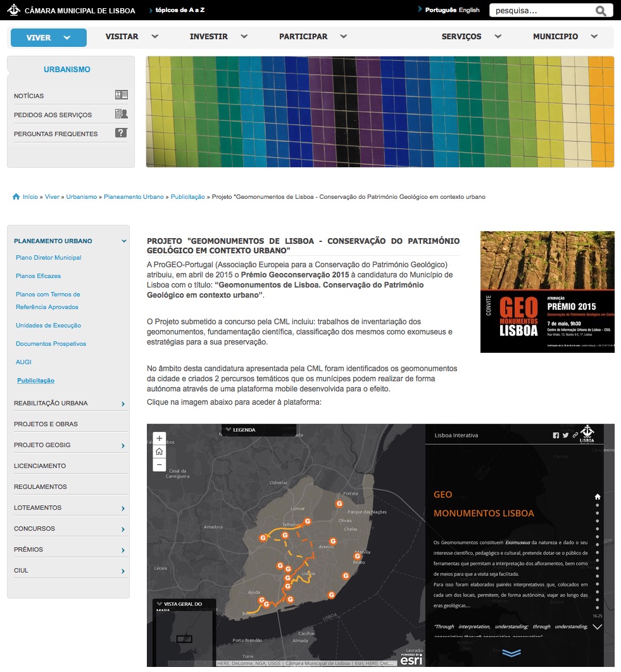Screen dimensions: 621x672
Task: Expand the Prémios sidebar section
Action: coord(123,550)
